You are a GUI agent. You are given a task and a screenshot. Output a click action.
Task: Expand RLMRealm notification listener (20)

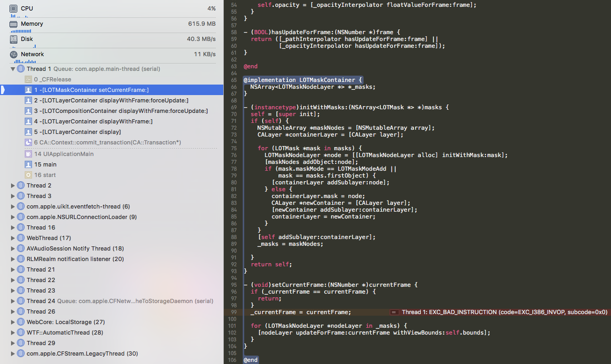pos(13,259)
